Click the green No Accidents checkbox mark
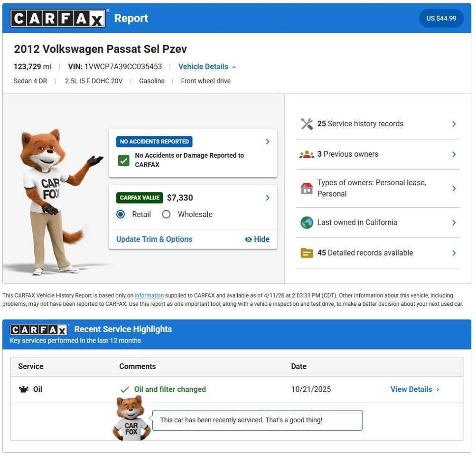The width and height of the screenshot is (476, 456). tap(123, 161)
